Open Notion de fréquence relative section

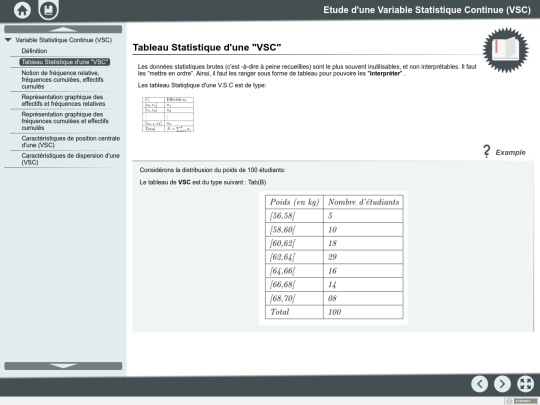point(62,80)
